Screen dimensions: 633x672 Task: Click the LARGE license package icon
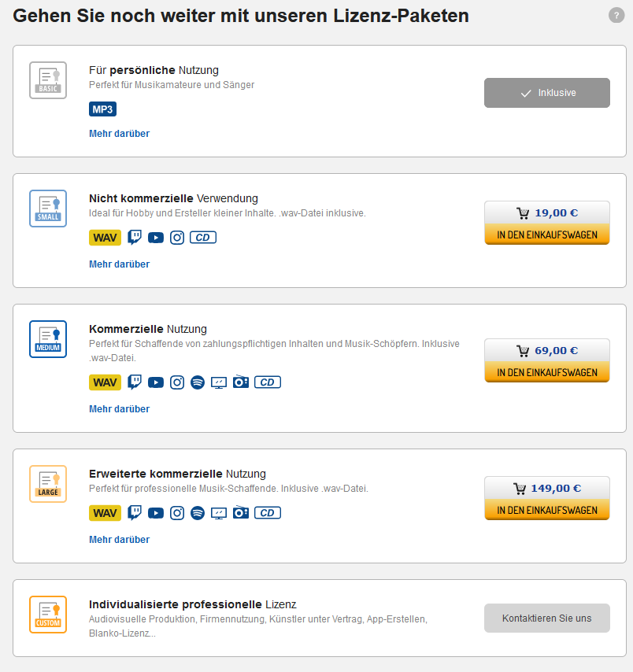[x=48, y=484]
